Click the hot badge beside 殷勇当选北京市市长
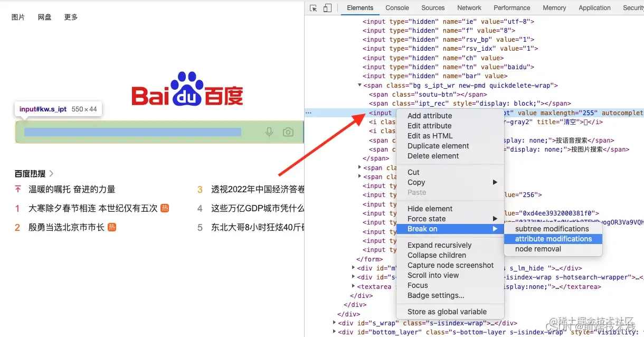644x337 pixels. (112, 227)
